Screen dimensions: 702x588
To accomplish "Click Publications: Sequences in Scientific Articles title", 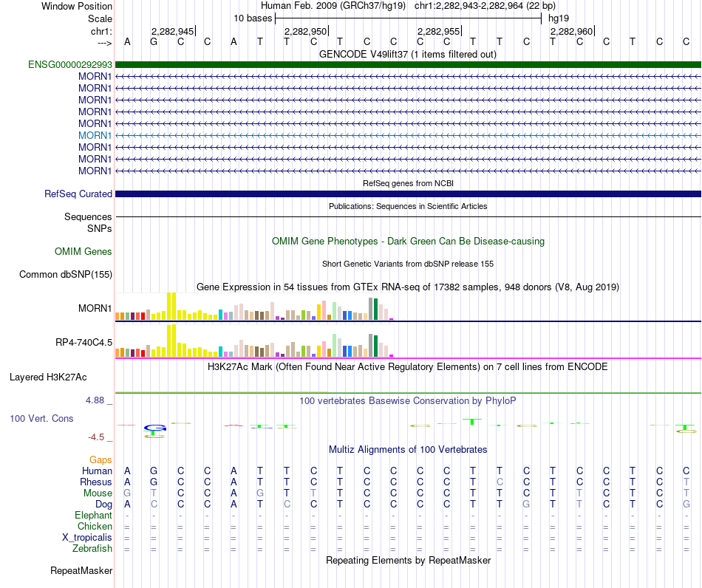I will [x=408, y=206].
